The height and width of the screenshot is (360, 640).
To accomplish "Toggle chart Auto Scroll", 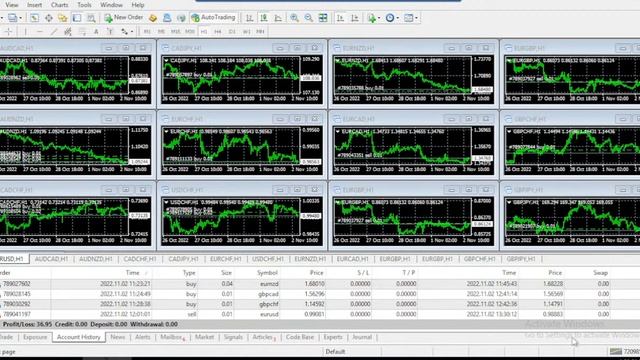I will coord(340,18).
